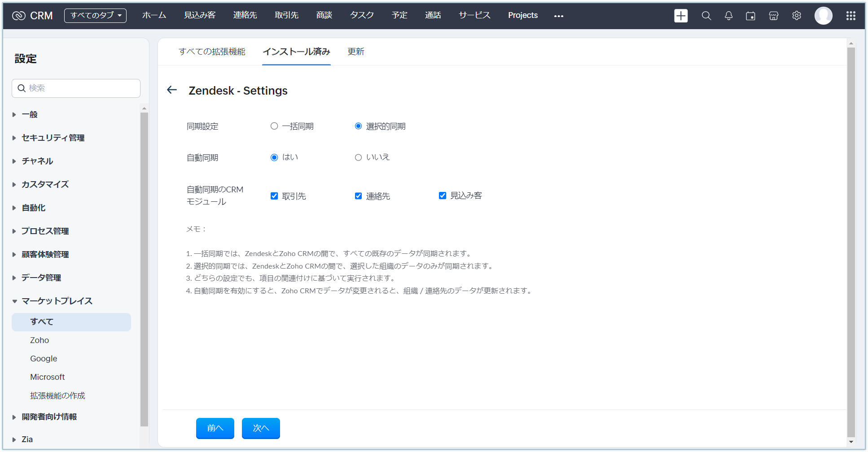Select the 一括同期 radio button
The width and height of the screenshot is (868, 452).
pos(274,126)
